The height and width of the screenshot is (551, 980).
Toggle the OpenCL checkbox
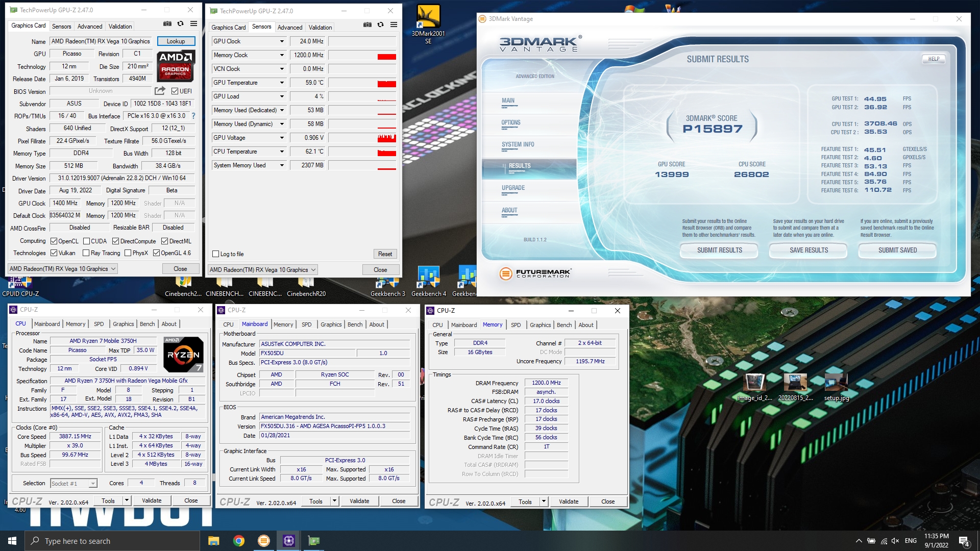tap(54, 241)
